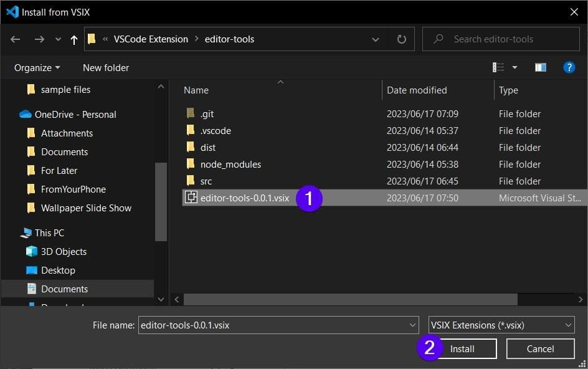Go up one folder level
The height and width of the screenshot is (369, 588).
point(74,39)
